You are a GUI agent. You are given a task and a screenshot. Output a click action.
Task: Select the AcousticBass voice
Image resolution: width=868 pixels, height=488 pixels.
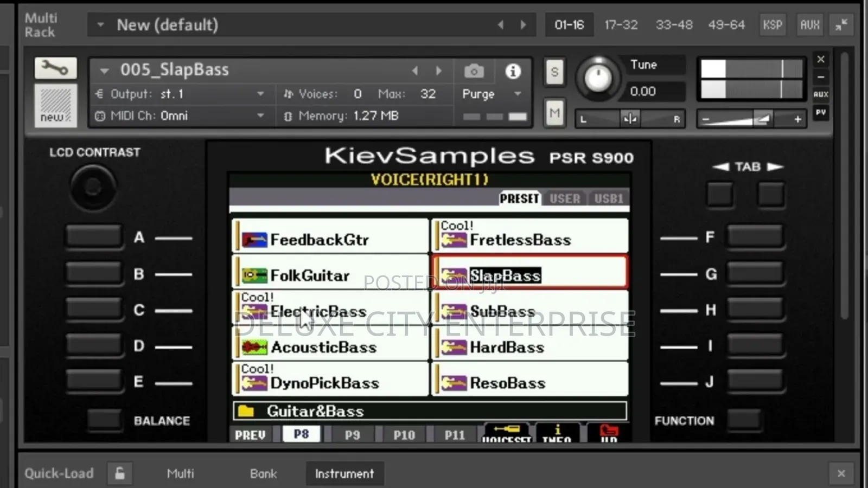(330, 344)
